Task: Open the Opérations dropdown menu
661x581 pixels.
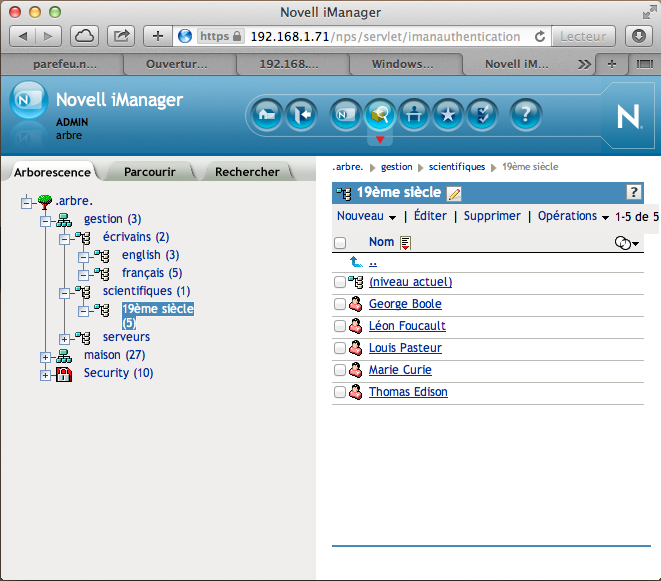Action: pyautogui.click(x=573, y=216)
